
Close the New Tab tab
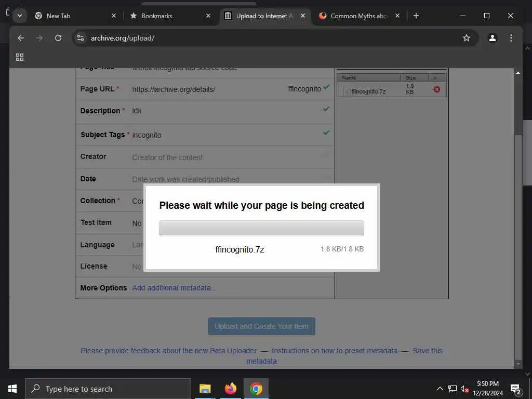(114, 16)
